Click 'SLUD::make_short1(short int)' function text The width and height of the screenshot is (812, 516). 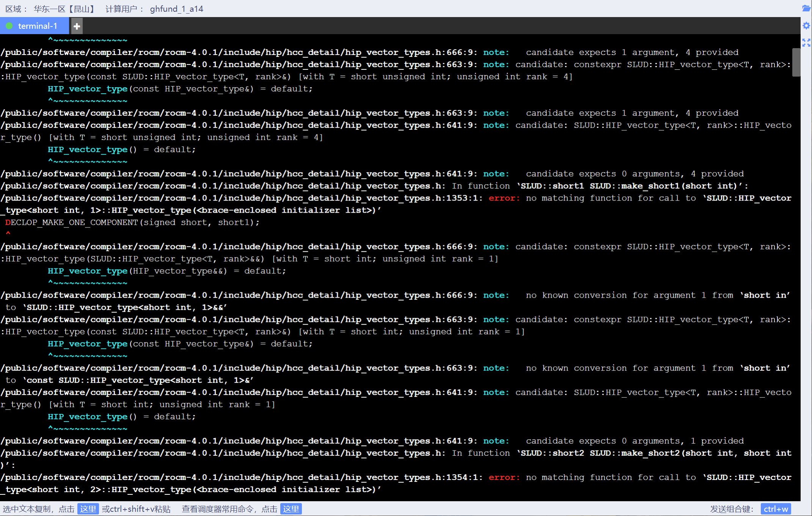663,186
